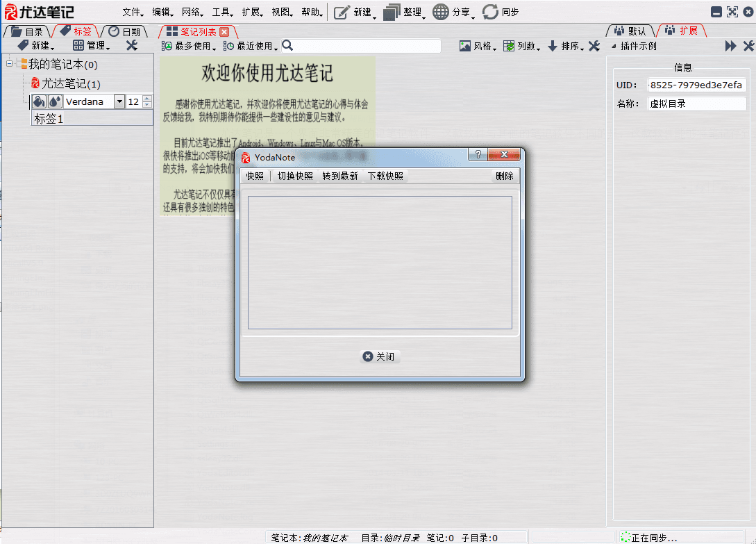Switch to the 目录 tab
This screenshot has width=756, height=544.
point(27,31)
